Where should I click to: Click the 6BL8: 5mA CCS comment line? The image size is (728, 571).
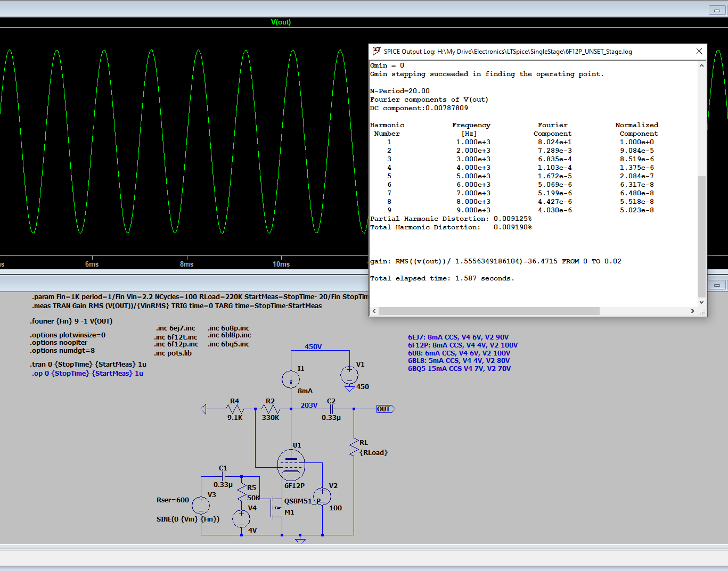[x=459, y=360]
